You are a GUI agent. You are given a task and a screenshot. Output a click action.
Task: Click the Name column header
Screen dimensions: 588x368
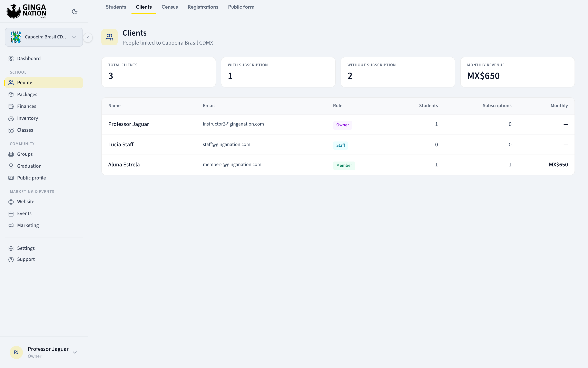coord(115,106)
